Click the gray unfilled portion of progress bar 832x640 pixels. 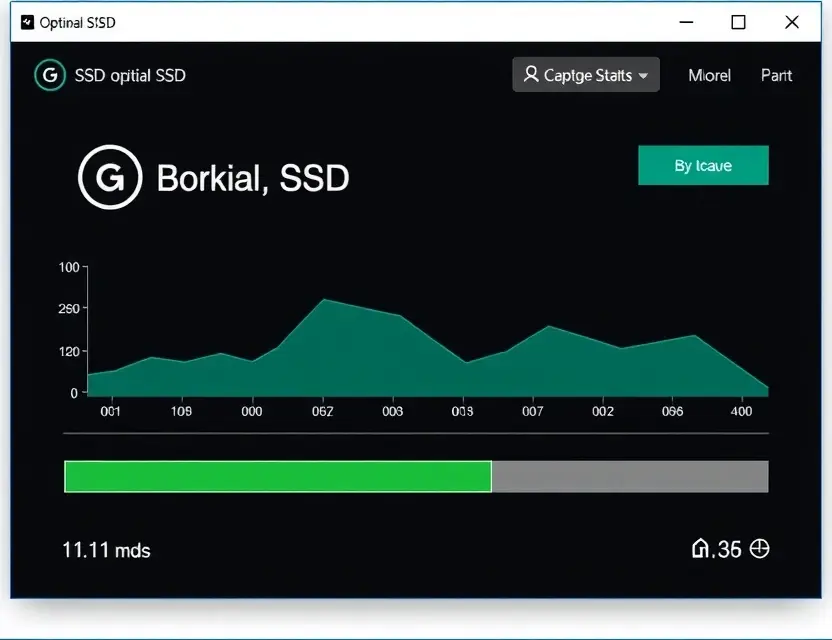(630, 477)
